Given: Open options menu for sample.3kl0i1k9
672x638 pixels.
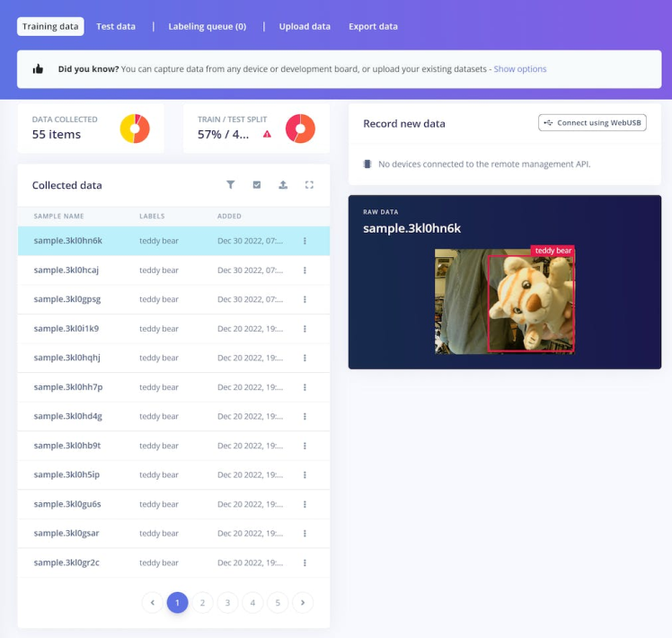Looking at the screenshot, I should [305, 329].
